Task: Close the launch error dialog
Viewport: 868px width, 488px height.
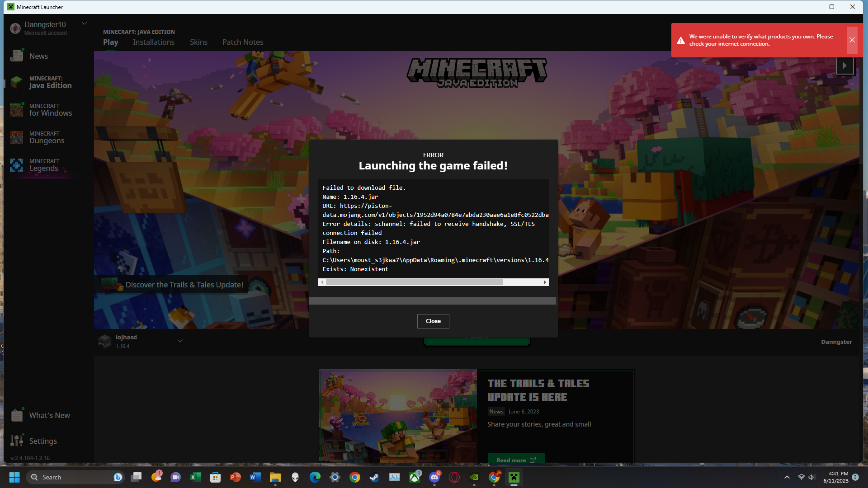Action: pos(433,321)
